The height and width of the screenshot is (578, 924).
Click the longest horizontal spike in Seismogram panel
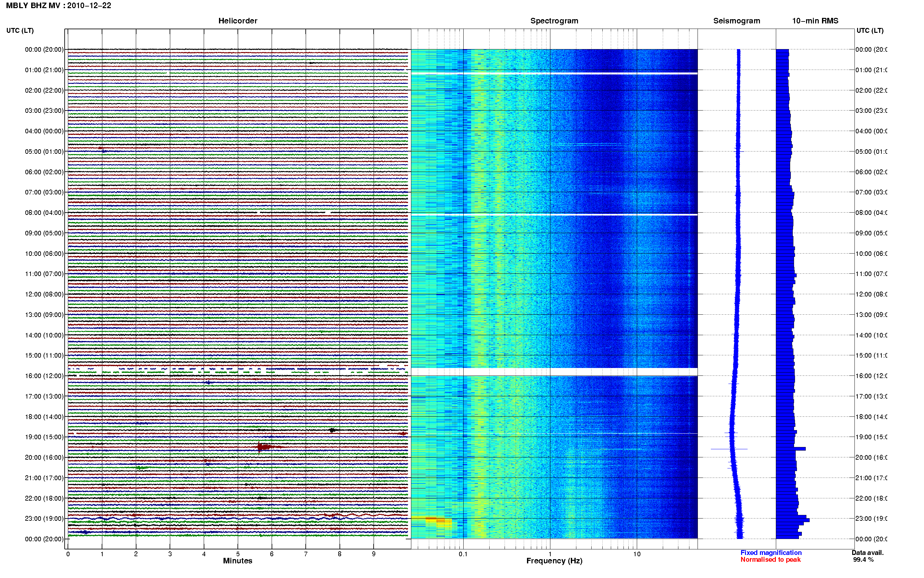[x=729, y=449]
